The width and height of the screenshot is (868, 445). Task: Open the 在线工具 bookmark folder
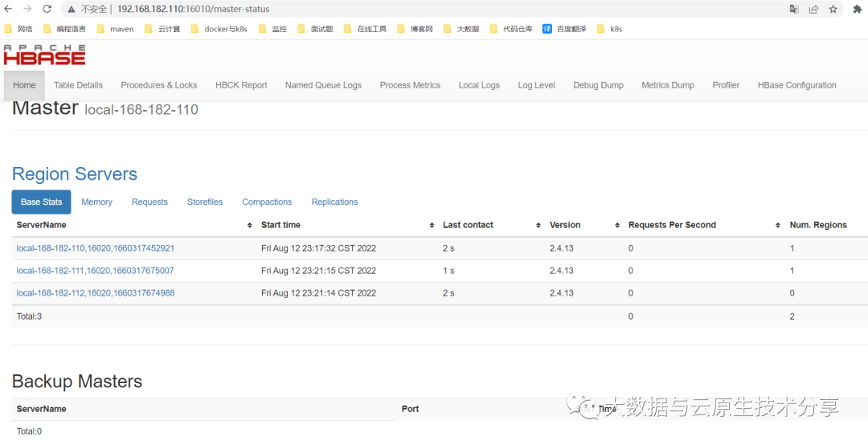point(366,30)
